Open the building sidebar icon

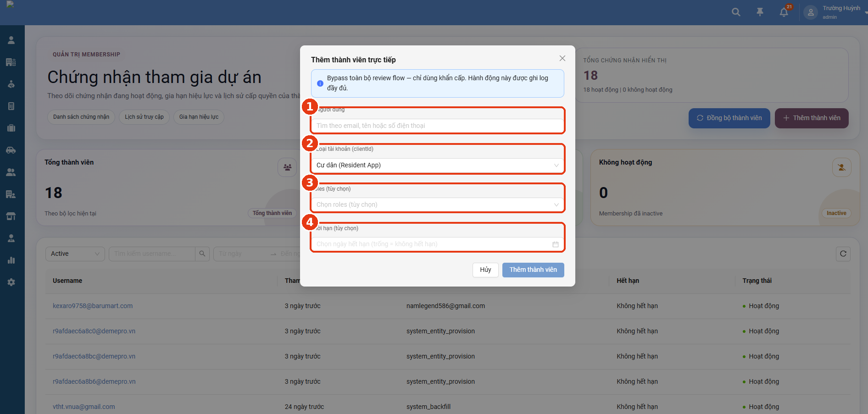(11, 62)
